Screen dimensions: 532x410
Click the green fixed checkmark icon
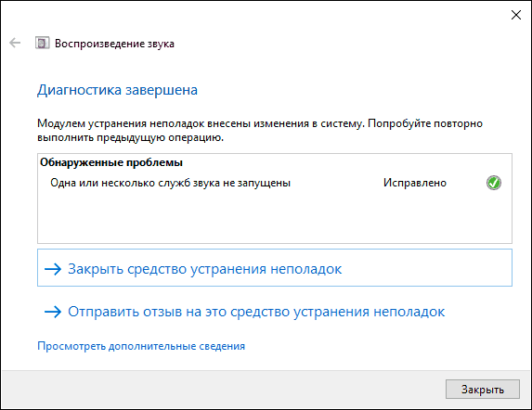coord(494,183)
